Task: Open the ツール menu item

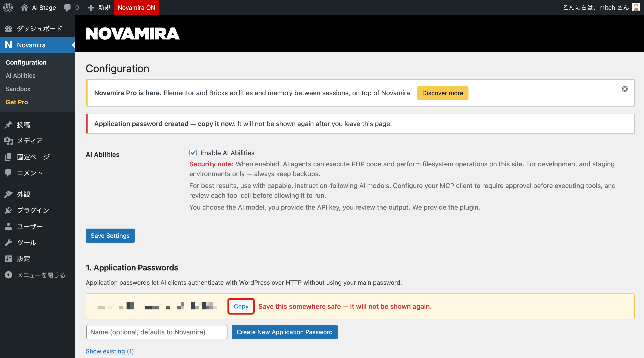Action: click(37, 243)
